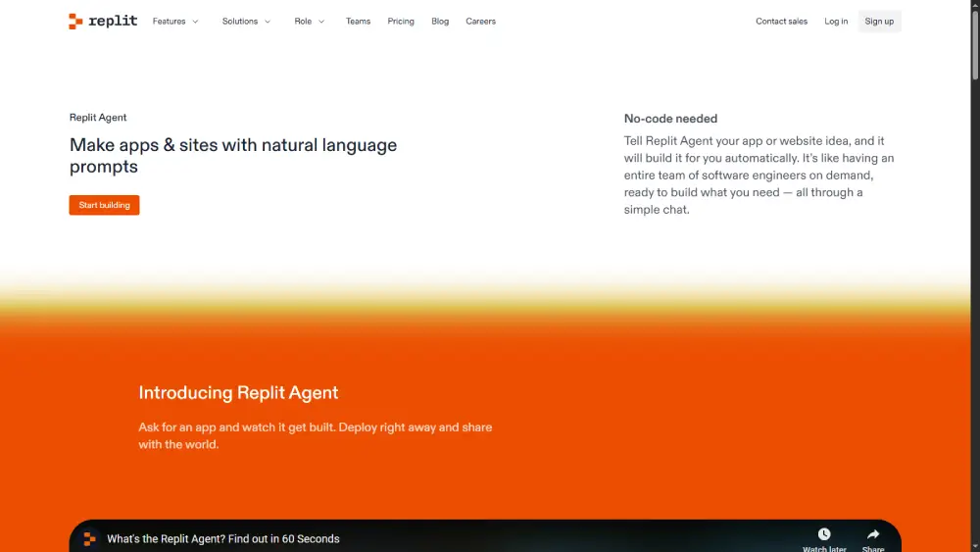The height and width of the screenshot is (552, 980).
Task: Click the Replit logo icon
Action: (75, 22)
